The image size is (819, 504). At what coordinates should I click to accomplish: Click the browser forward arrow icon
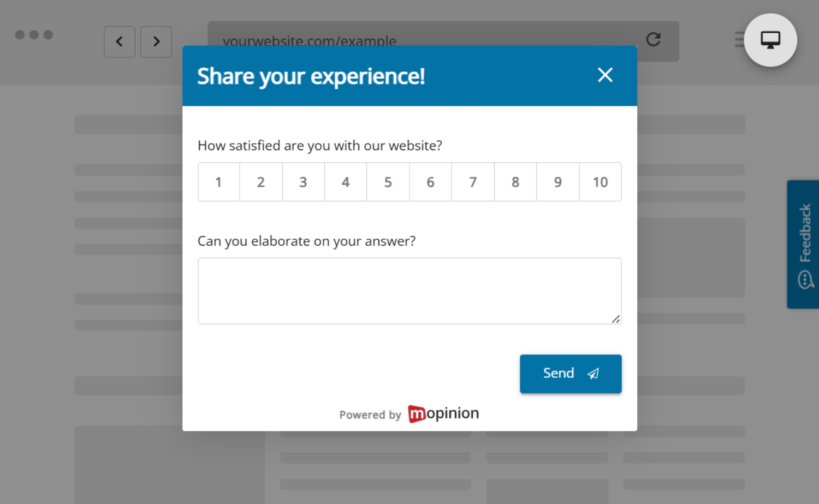[x=156, y=41]
